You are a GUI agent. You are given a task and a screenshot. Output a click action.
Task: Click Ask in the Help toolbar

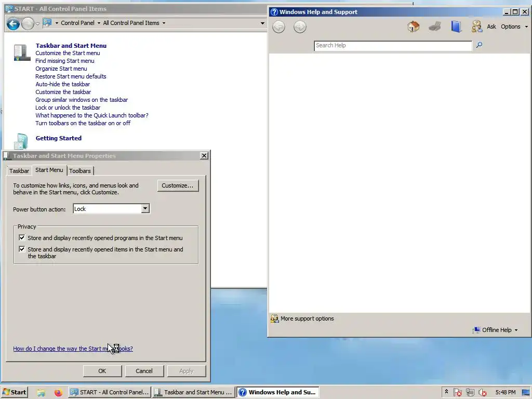(x=491, y=26)
